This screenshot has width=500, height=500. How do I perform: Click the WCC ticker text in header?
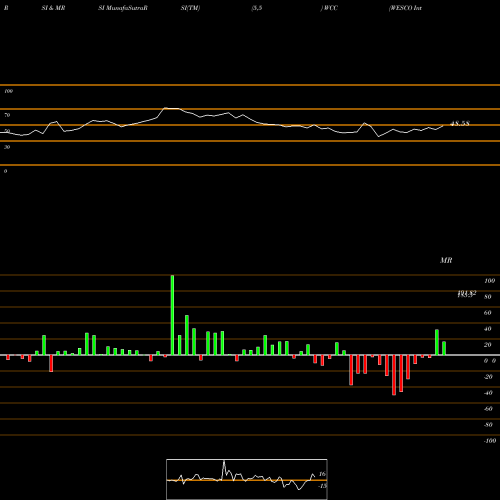click(x=329, y=8)
